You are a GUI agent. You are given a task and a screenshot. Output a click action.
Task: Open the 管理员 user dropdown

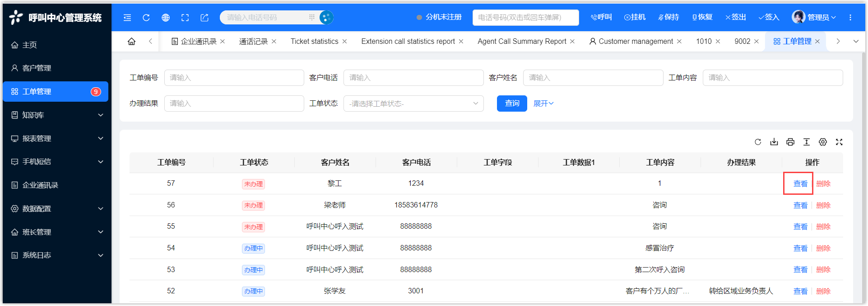tap(814, 18)
